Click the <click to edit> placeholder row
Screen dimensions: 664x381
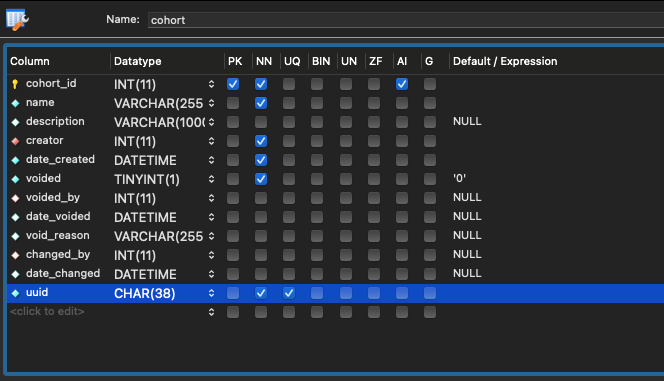[x=47, y=312]
